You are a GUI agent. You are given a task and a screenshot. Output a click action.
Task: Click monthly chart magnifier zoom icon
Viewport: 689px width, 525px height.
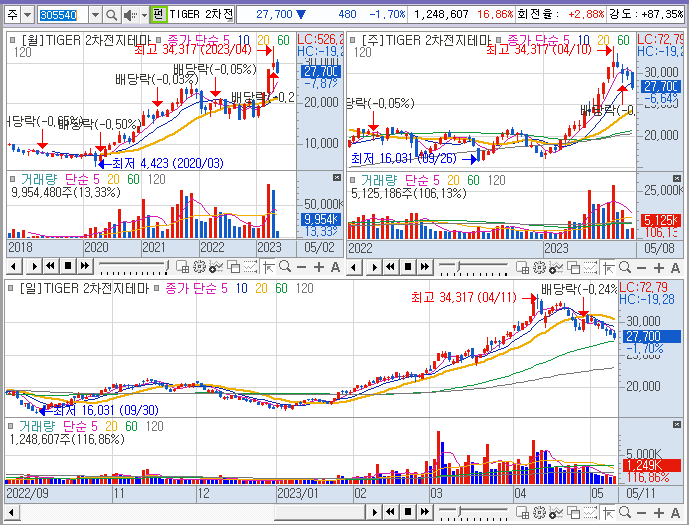click(x=285, y=266)
